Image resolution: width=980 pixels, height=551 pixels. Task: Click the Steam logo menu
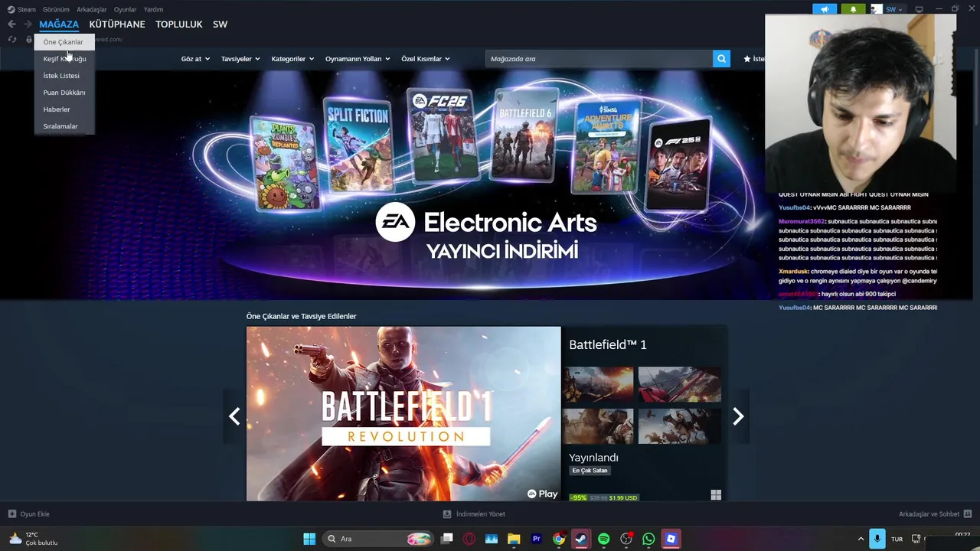[x=11, y=9]
